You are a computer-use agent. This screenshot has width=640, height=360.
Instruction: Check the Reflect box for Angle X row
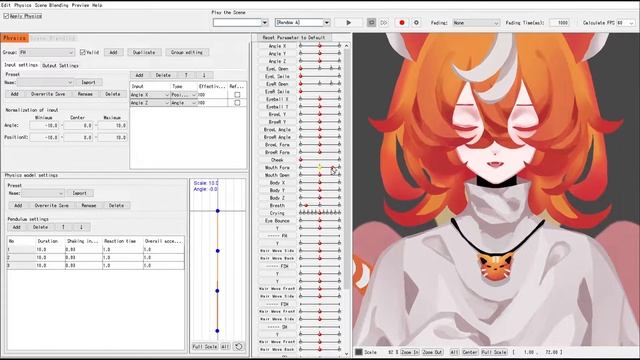point(237,95)
